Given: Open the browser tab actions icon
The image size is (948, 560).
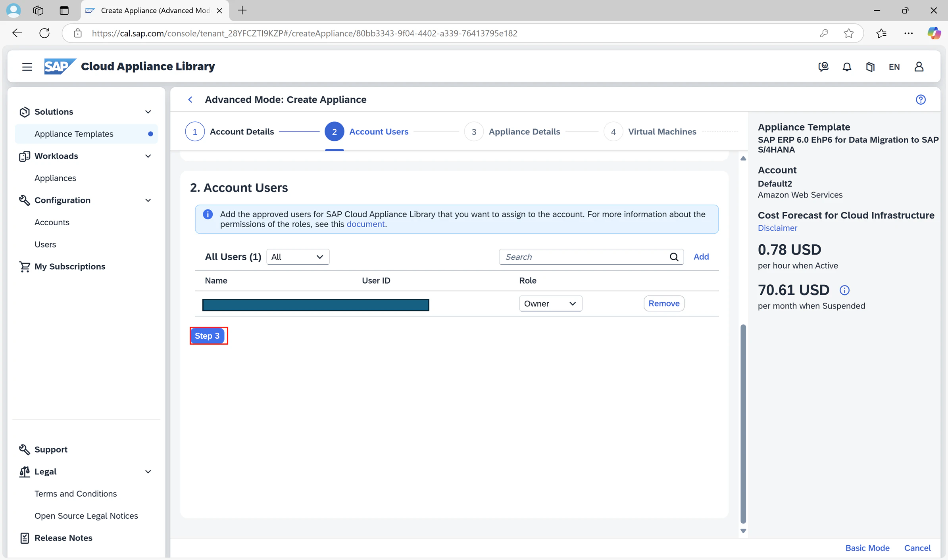Looking at the screenshot, I should coord(64,10).
